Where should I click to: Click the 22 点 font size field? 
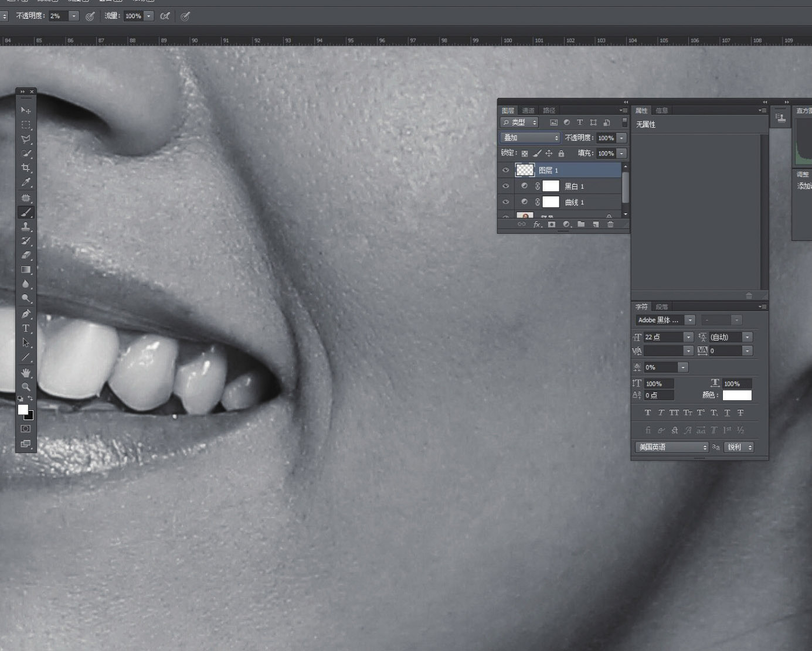[x=662, y=337]
